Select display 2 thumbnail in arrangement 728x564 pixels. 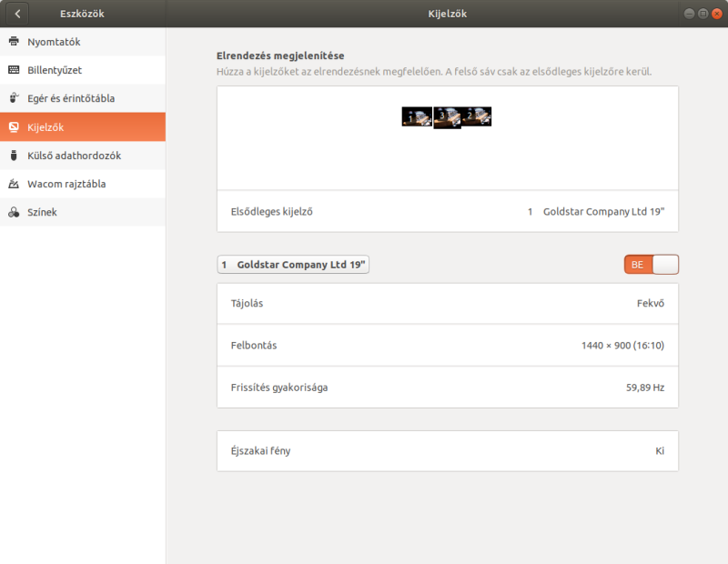pos(477,116)
